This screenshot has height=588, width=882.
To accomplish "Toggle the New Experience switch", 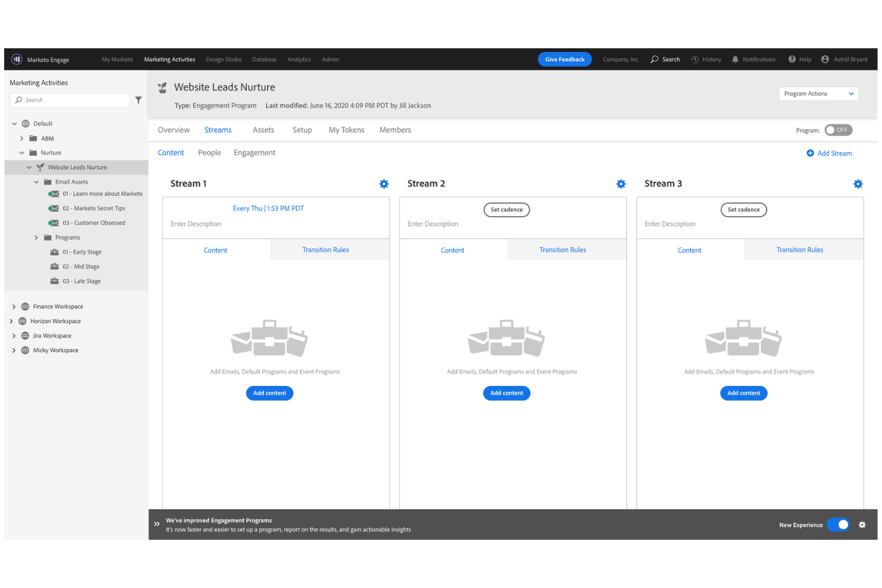I will [x=838, y=525].
